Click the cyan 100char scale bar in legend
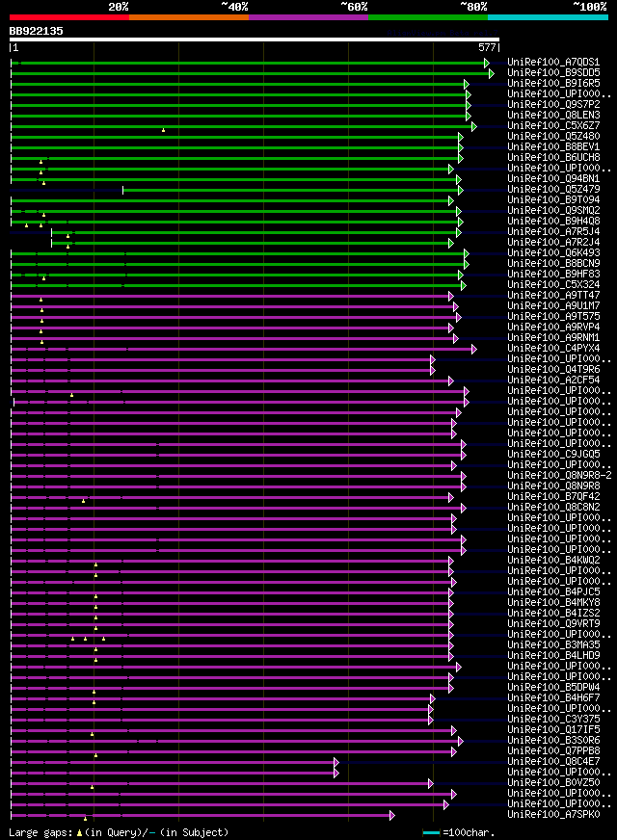This screenshot has width=617, height=840. point(431,833)
